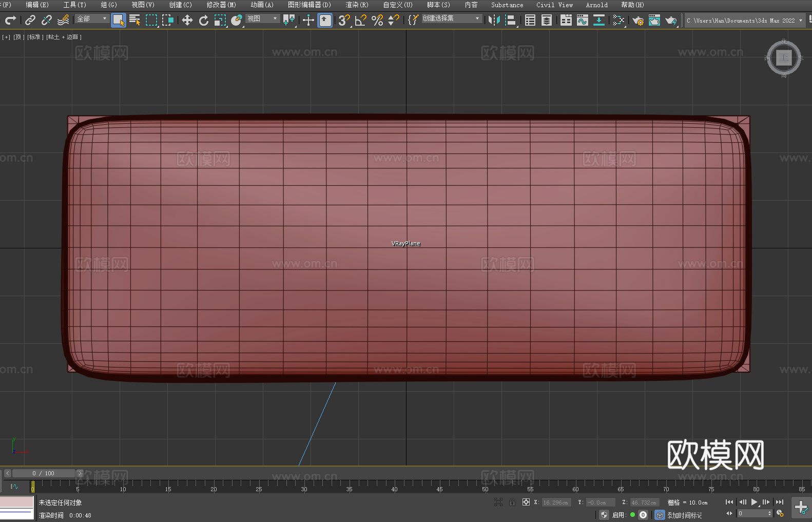Open the 渲染(R) menu
This screenshot has height=522, width=812.
coord(357,5)
